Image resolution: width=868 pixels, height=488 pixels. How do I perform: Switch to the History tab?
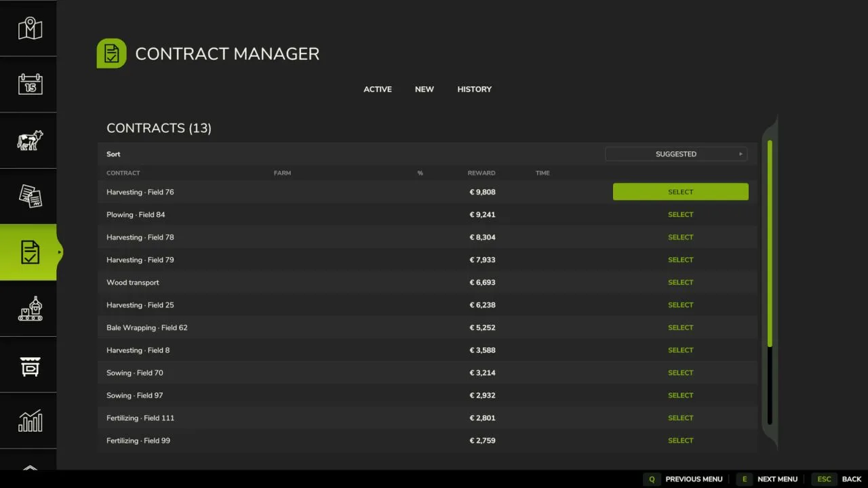click(x=474, y=89)
